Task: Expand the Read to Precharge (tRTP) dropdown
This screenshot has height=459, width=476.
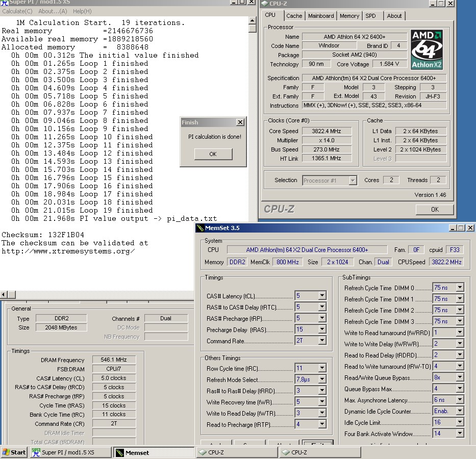Action: 322,424
